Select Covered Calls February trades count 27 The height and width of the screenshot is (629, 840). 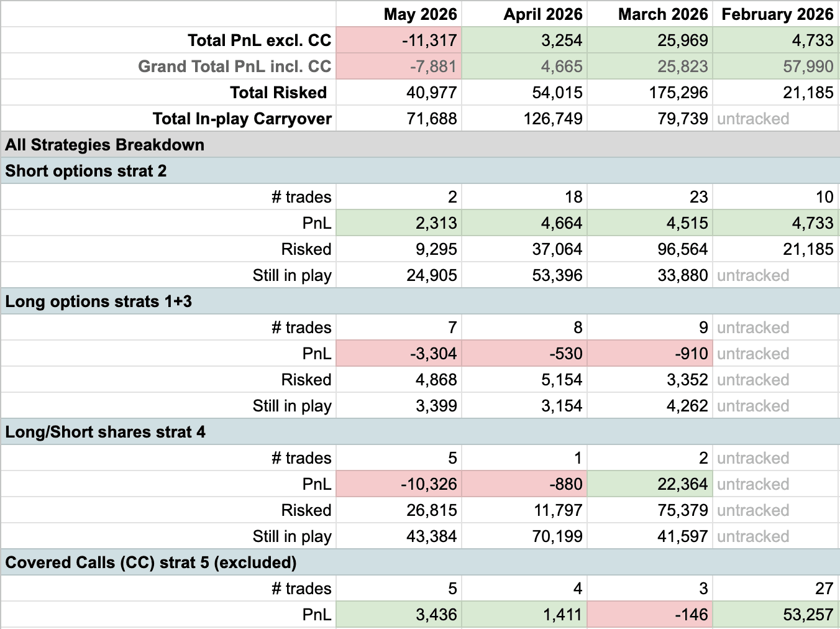click(x=775, y=588)
